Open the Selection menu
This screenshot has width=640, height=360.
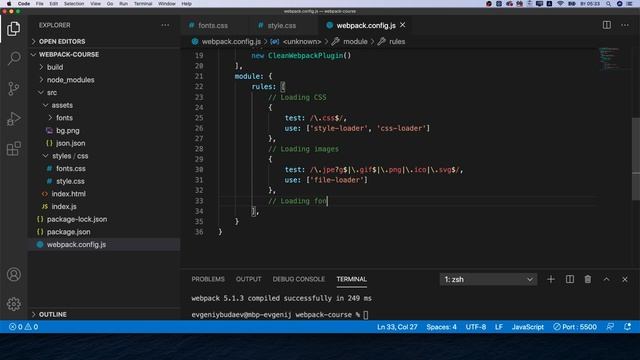coord(74,4)
